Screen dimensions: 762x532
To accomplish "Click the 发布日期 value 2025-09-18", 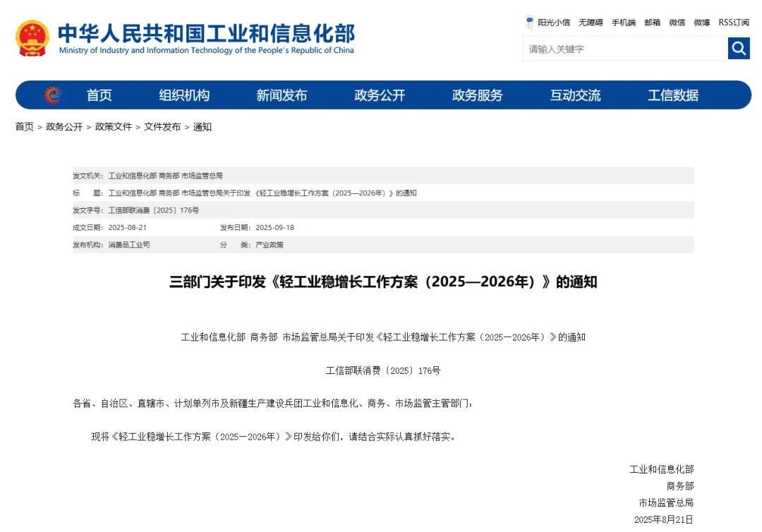I will (x=275, y=227).
